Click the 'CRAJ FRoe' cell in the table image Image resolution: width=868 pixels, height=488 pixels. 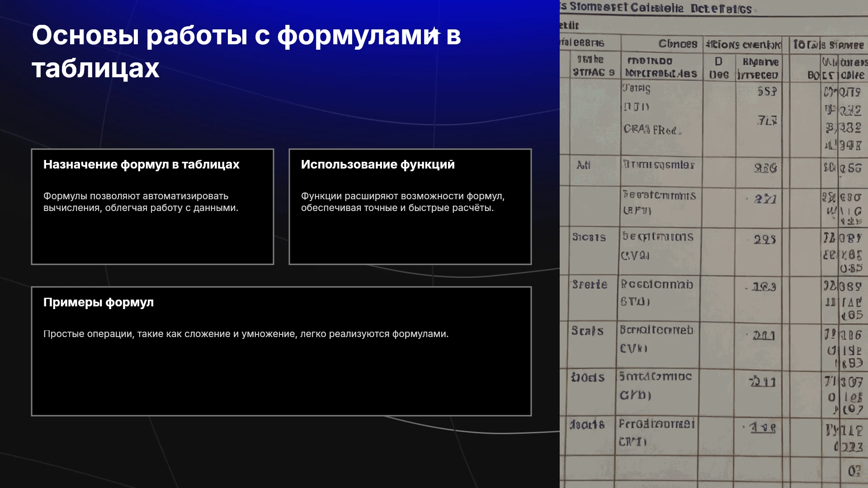click(x=652, y=130)
